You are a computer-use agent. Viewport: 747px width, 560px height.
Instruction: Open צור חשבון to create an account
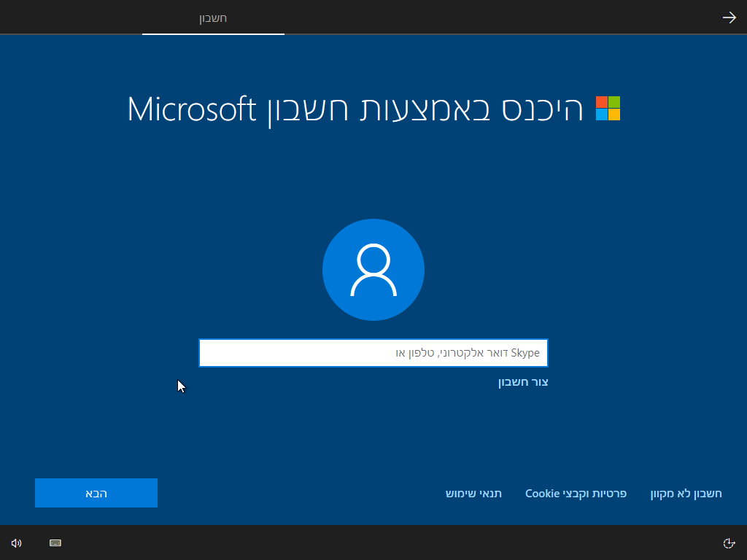[522, 381]
